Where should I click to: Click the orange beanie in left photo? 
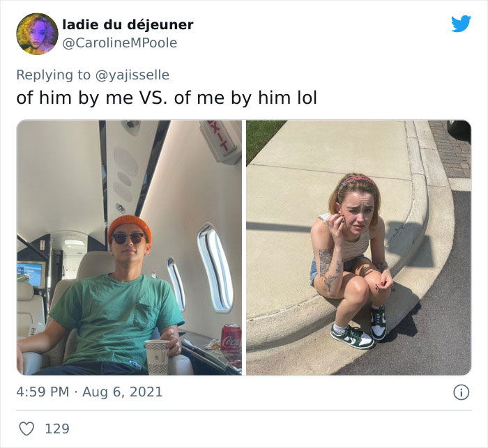coord(130,227)
